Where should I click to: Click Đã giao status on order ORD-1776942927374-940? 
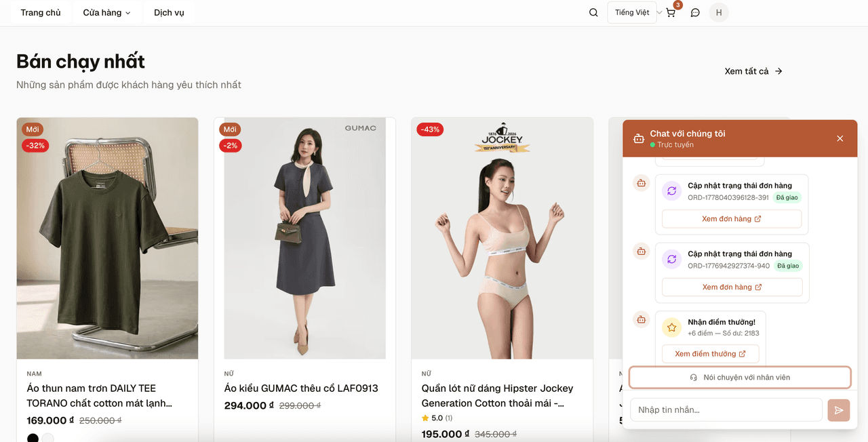point(788,266)
